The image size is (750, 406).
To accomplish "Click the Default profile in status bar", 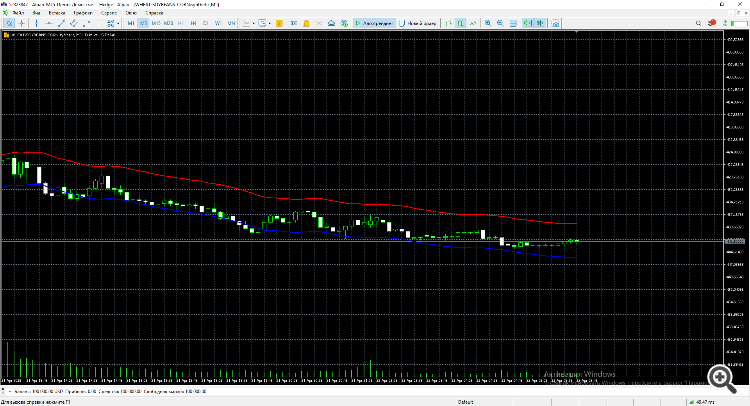I will 465,402.
